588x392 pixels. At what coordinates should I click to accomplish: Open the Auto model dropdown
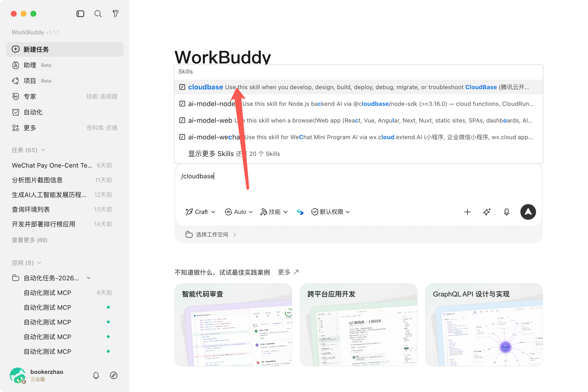pyautogui.click(x=238, y=212)
